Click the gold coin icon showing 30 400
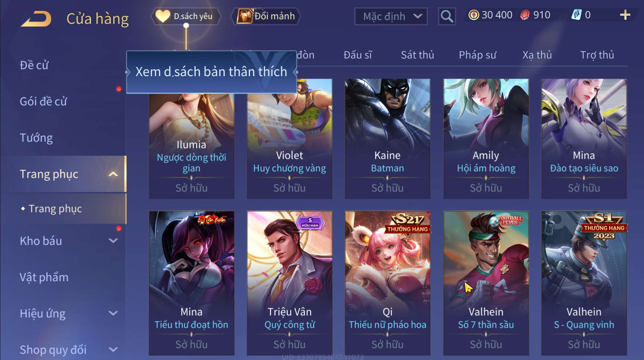This screenshot has width=644, height=360. (474, 15)
